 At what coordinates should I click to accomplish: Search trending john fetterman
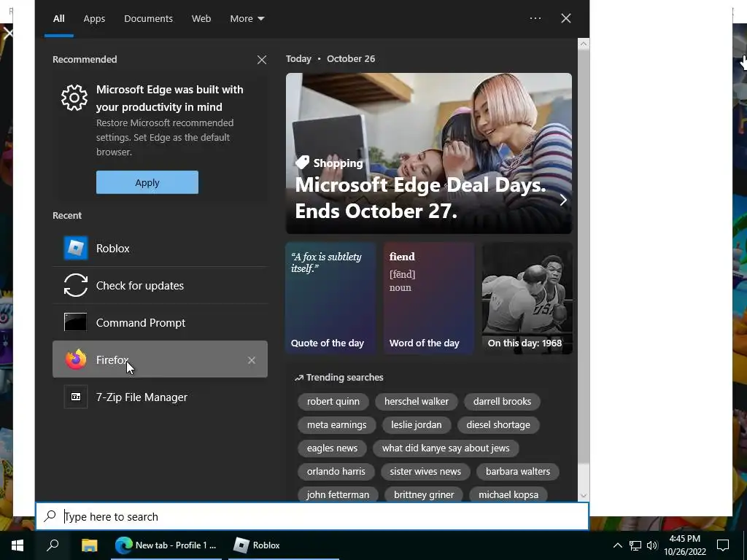(x=338, y=495)
